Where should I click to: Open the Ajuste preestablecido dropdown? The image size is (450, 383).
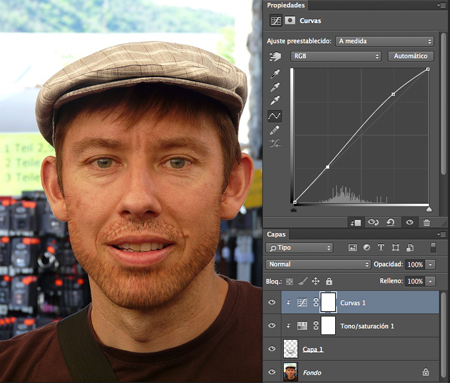point(385,41)
